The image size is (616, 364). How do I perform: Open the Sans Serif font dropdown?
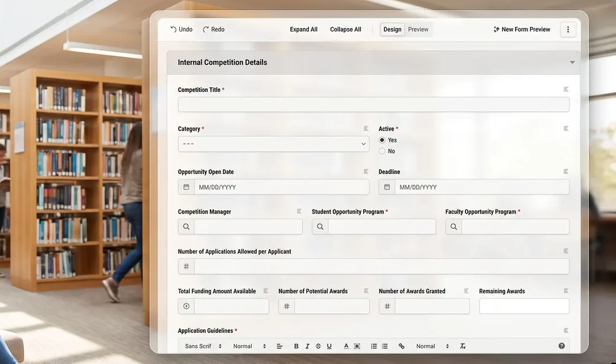click(x=203, y=346)
